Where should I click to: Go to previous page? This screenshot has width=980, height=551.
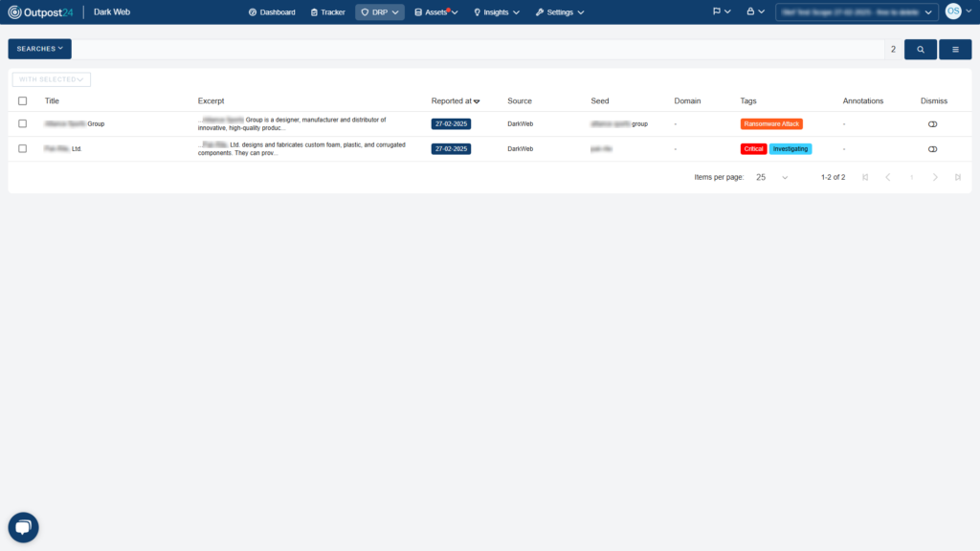coord(887,177)
